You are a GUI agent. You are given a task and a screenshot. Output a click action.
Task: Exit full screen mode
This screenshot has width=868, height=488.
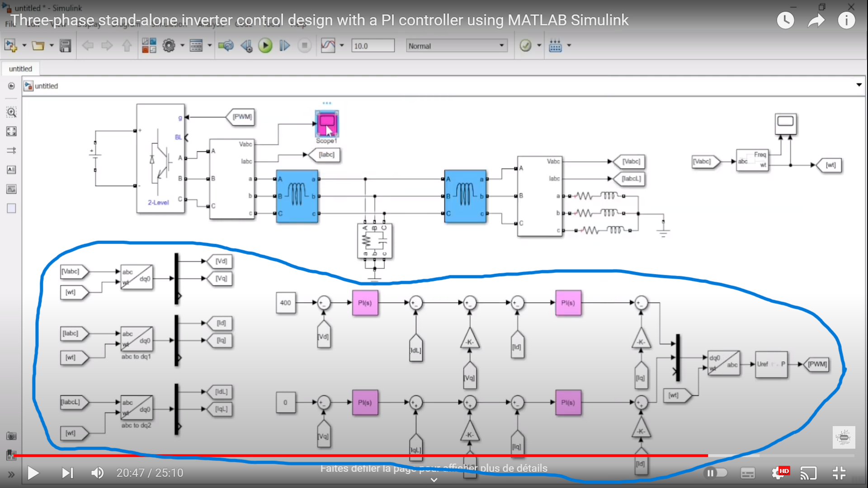coord(839,473)
